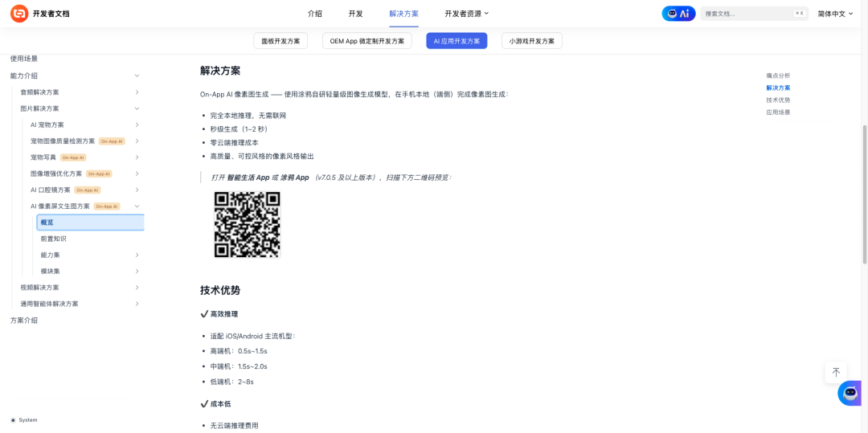Go to the 介绍 nav tab
868x433 pixels.
coord(315,14)
